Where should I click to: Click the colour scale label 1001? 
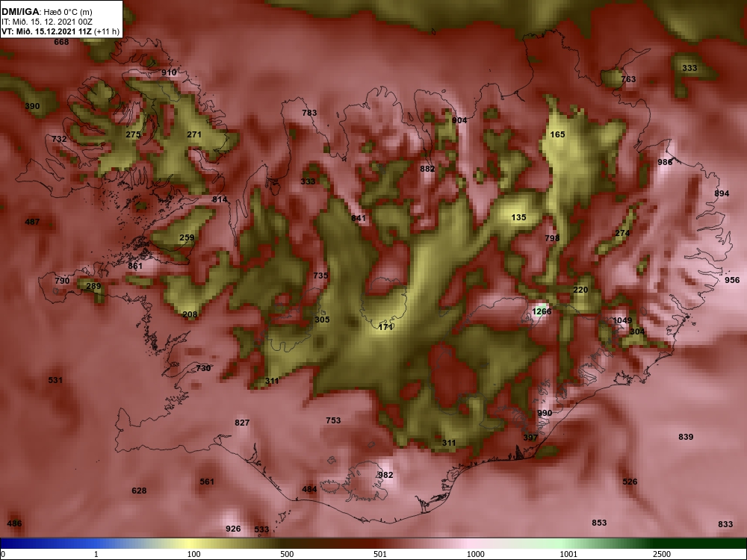pos(568,554)
